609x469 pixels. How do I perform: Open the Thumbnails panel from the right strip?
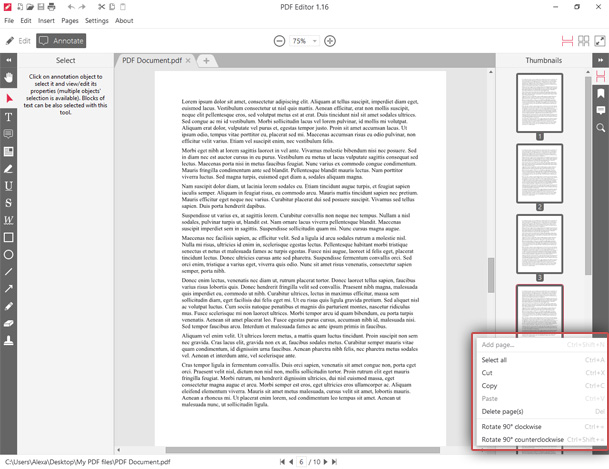click(x=600, y=76)
